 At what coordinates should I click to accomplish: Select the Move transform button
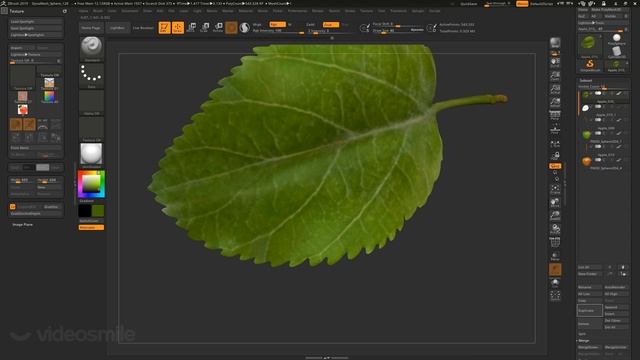click(191, 28)
